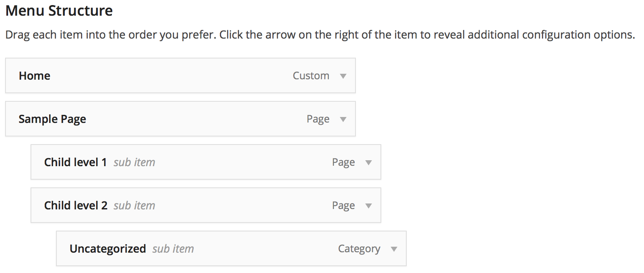This screenshot has width=644, height=273.
Task: Click the Child level 1 title
Action: 75,162
